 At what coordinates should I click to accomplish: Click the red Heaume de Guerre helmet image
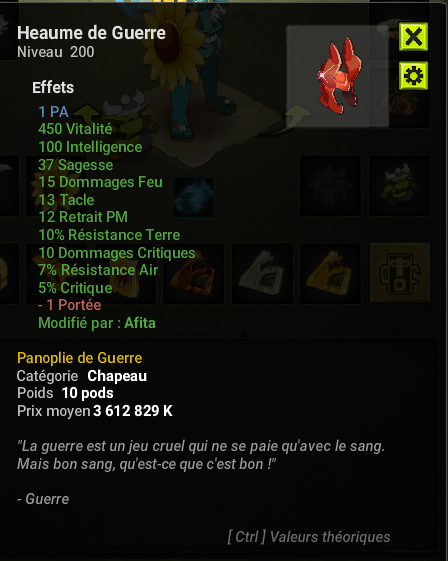tap(340, 75)
